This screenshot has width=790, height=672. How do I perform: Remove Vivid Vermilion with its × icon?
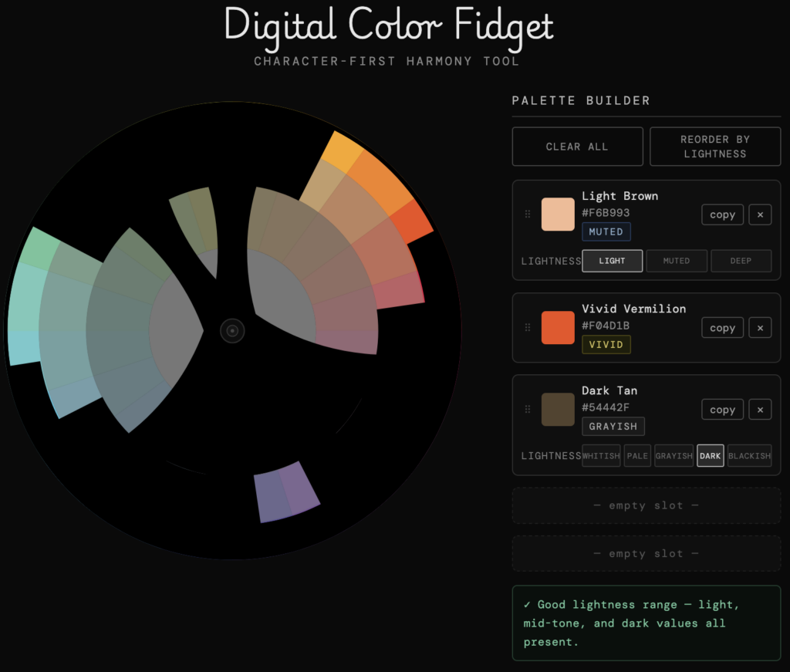[x=760, y=328]
